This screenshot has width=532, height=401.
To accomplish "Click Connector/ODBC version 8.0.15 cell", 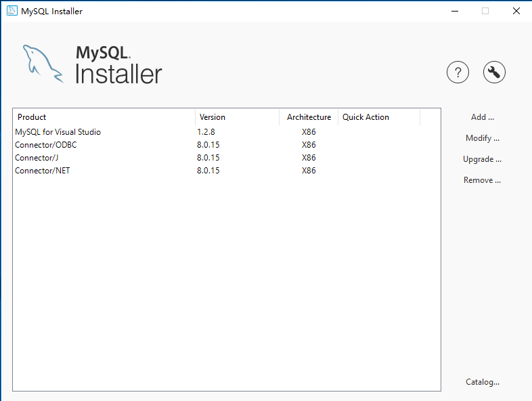I will [208, 145].
